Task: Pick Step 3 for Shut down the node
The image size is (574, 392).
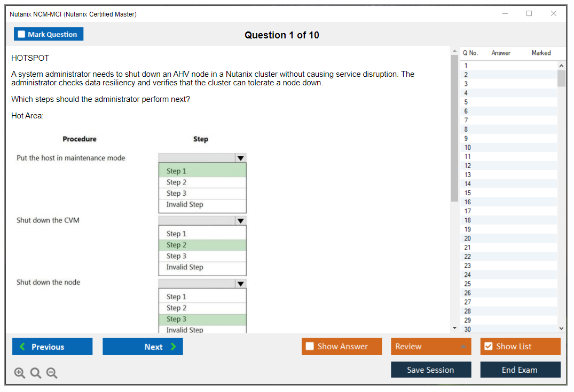Action: [x=202, y=319]
